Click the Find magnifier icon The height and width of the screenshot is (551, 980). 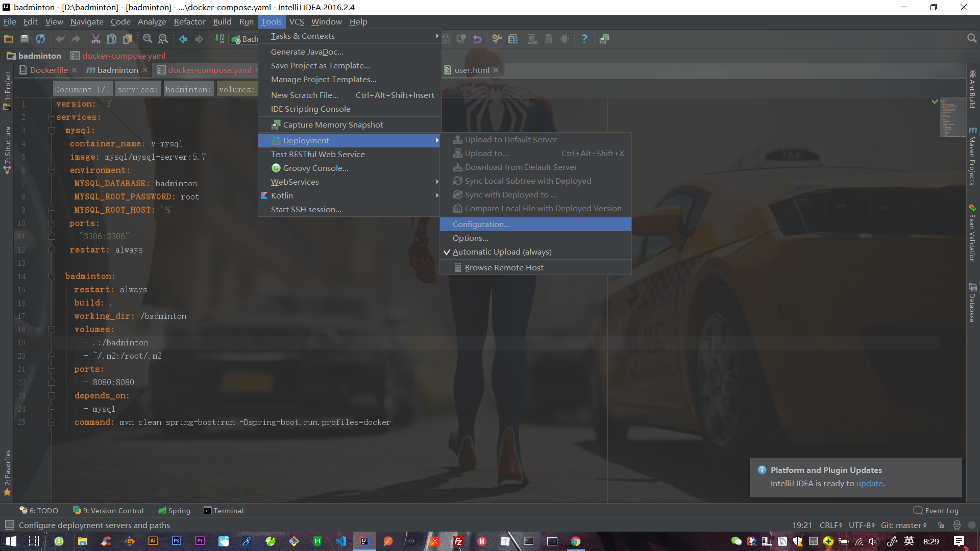coord(148,39)
